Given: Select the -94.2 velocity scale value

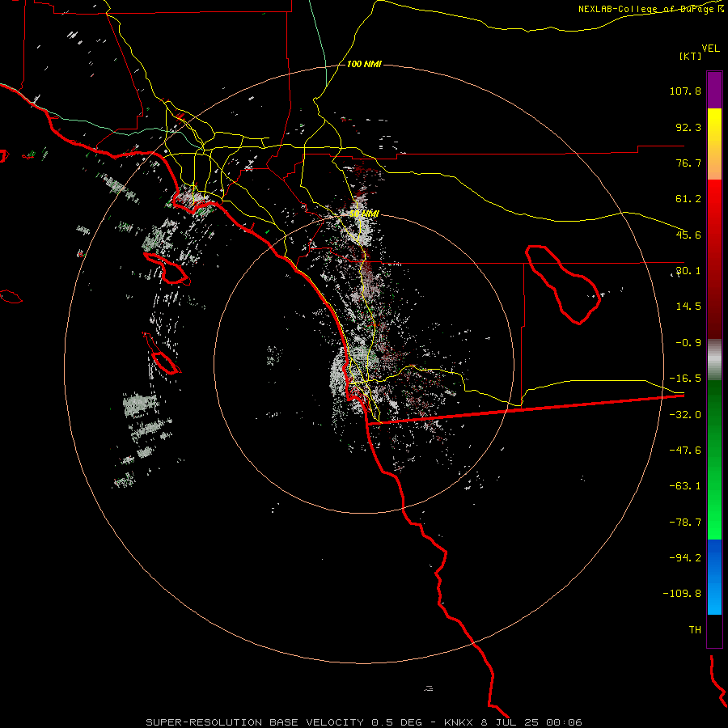Looking at the screenshot, I should point(685,557).
